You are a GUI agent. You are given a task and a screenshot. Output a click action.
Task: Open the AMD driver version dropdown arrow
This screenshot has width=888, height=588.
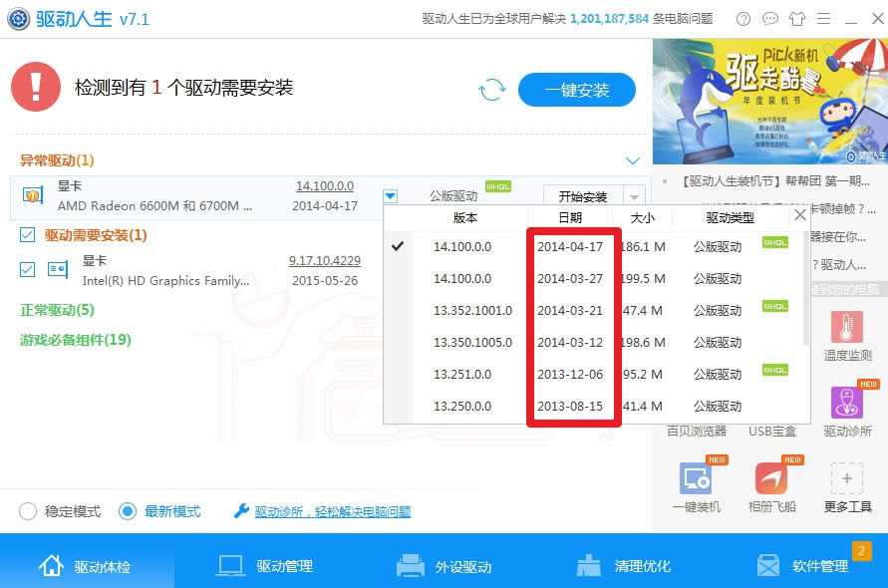[391, 196]
